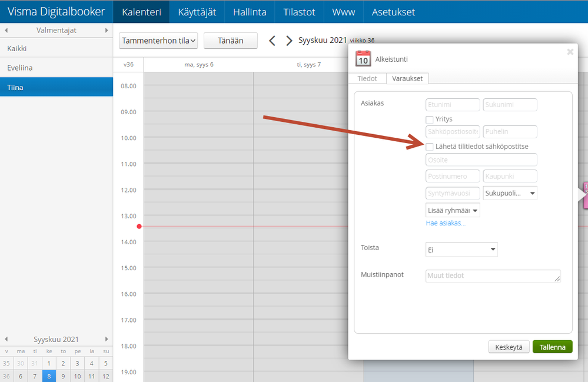
Task: Open the Käyttäjät menu
Action: tap(197, 12)
